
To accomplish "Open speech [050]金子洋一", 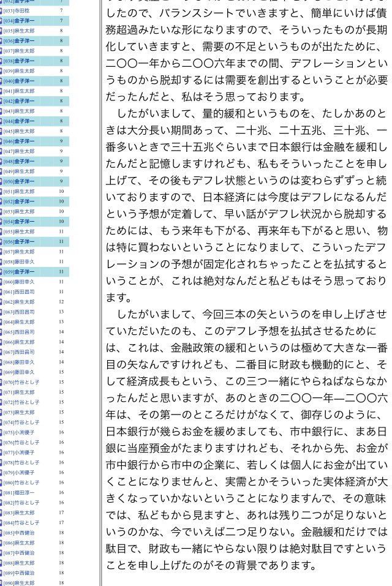I will click(19, 182).
